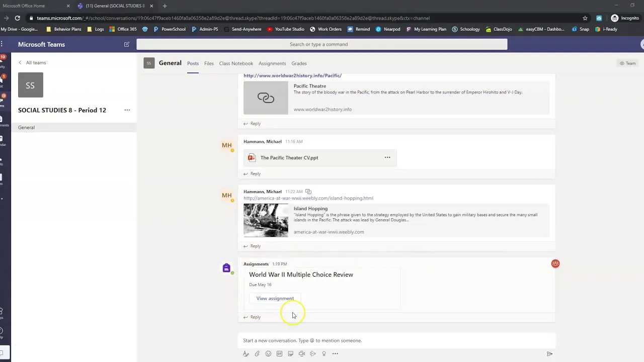
Task: Open the ClassDojo bookmark
Action: pyautogui.click(x=499, y=29)
